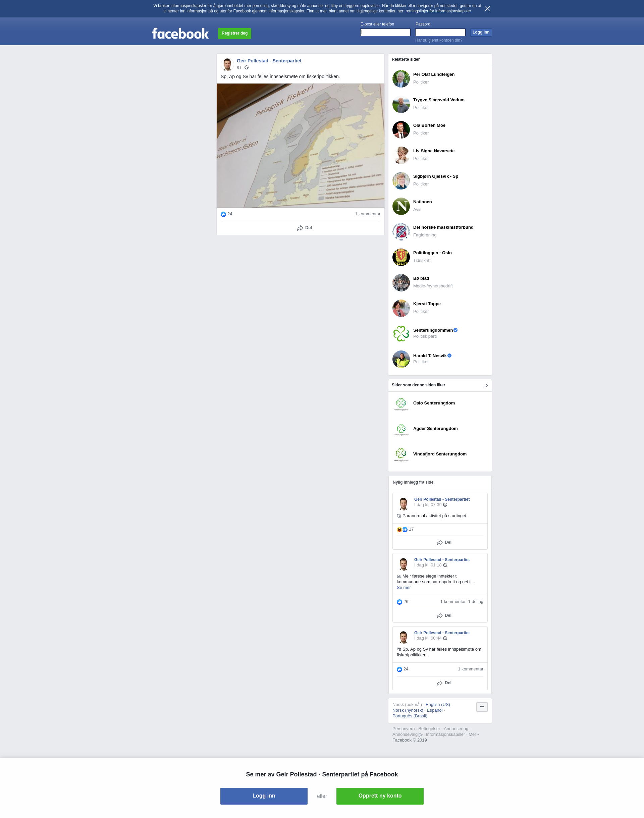Click the Logg inn button in header
Screen dimensions: 644x818
coord(481,33)
